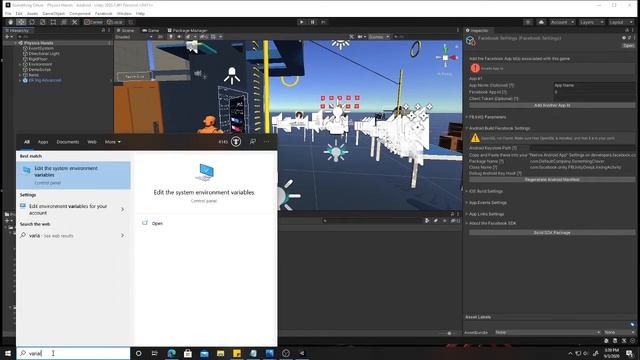Toggle scene audio icon

179,37
